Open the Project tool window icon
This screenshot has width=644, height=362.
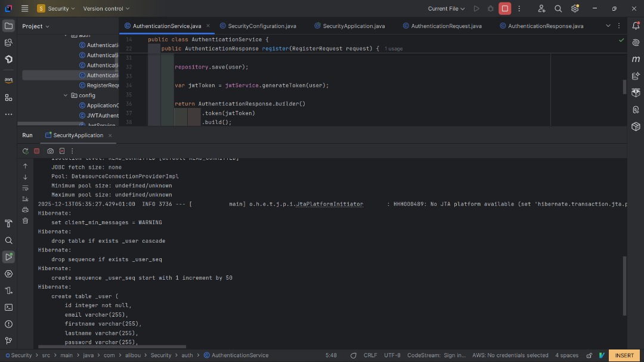tap(8, 26)
